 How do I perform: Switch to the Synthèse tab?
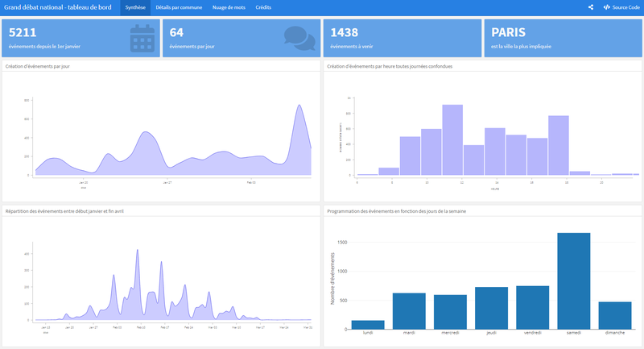click(135, 7)
